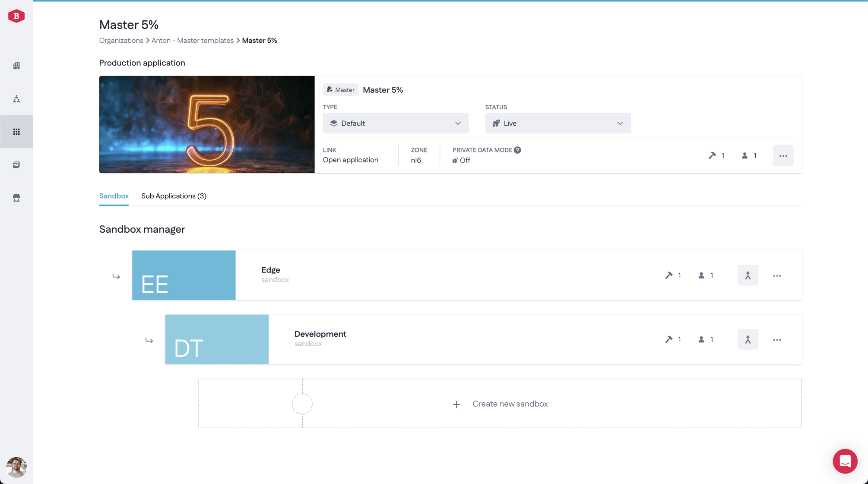Open the hierarchy icon in sidebar
The width and height of the screenshot is (868, 484).
[x=16, y=99]
